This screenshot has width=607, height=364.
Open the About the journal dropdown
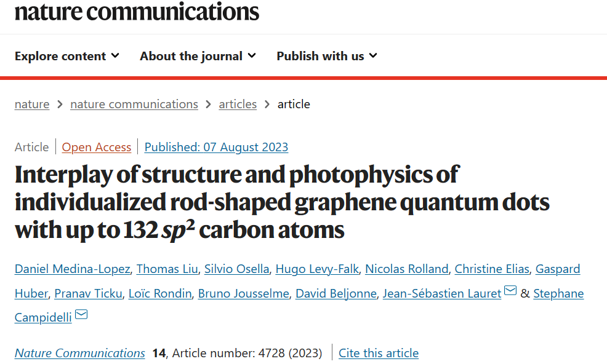[x=198, y=56]
